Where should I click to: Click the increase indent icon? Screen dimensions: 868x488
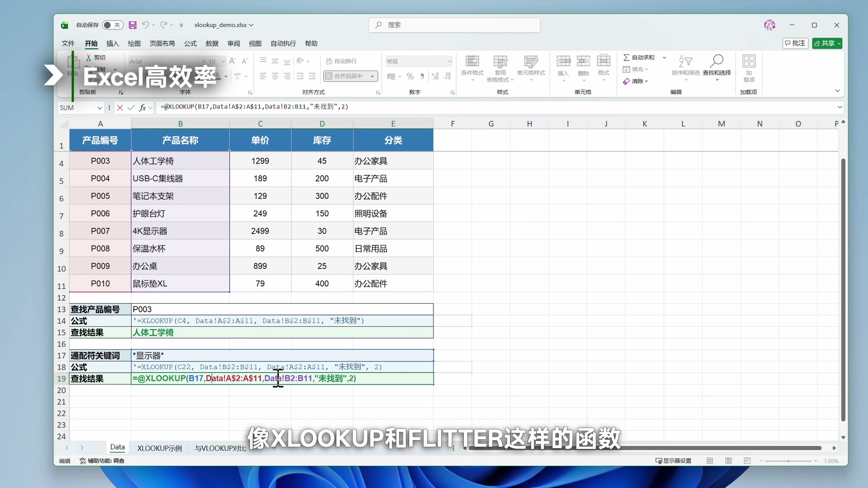coord(312,76)
